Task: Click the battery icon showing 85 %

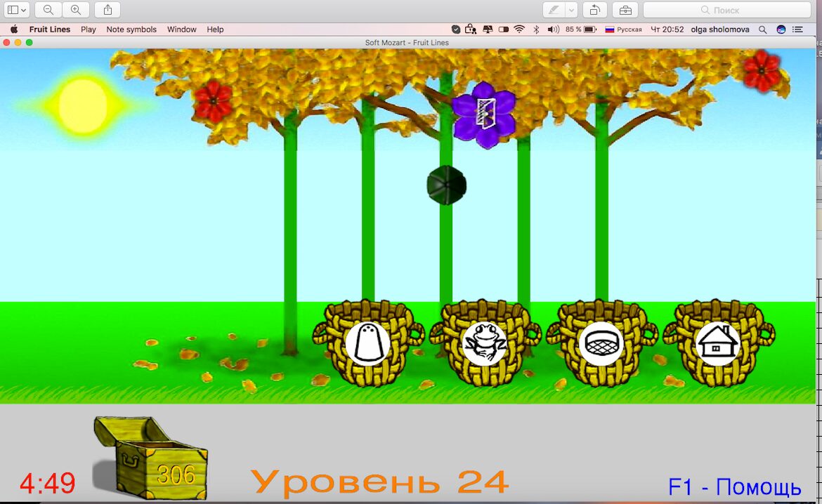Action: [x=590, y=29]
